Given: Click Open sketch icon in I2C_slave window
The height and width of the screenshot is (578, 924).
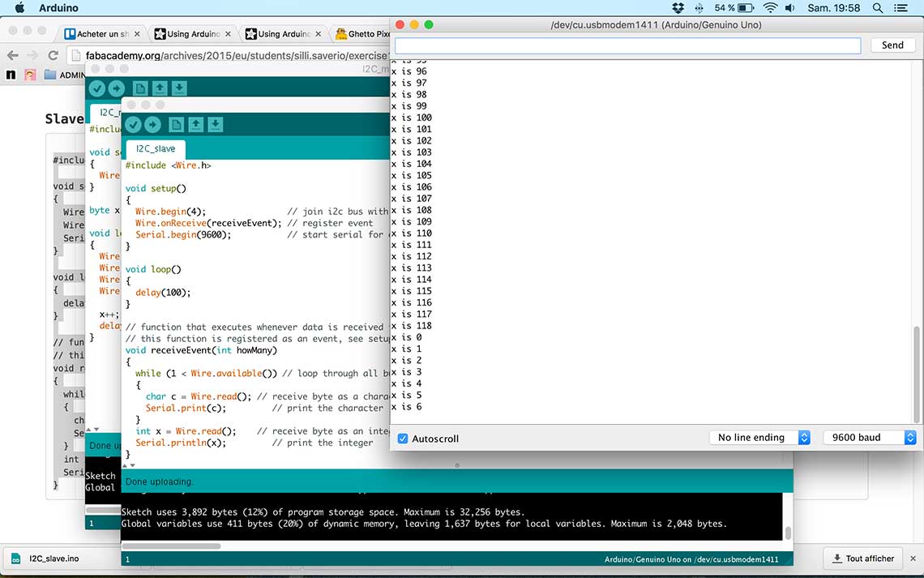Looking at the screenshot, I should 195,124.
